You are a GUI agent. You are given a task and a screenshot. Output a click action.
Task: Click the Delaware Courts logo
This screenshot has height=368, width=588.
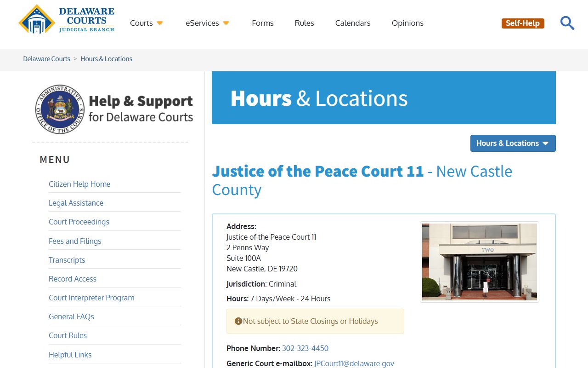(67, 19)
